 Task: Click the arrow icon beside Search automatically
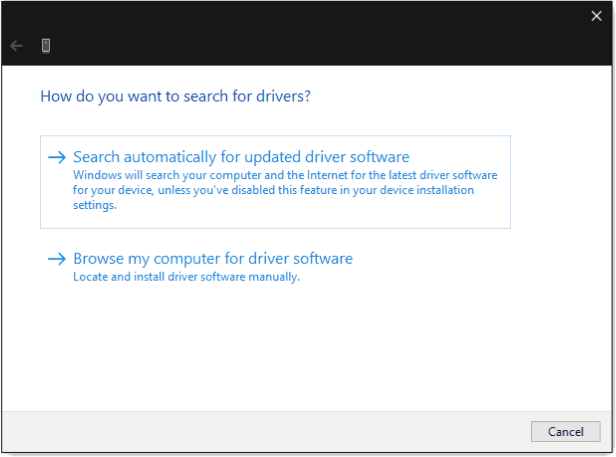[x=57, y=157]
